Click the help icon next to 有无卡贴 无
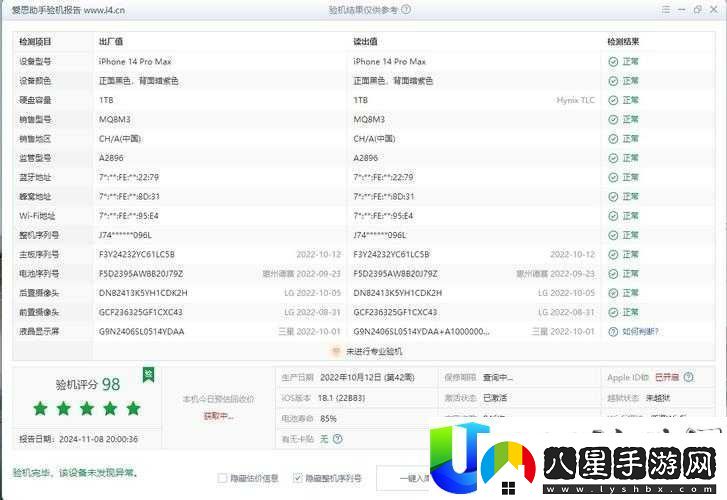Viewport: 727px width, 500px height. (x=338, y=439)
